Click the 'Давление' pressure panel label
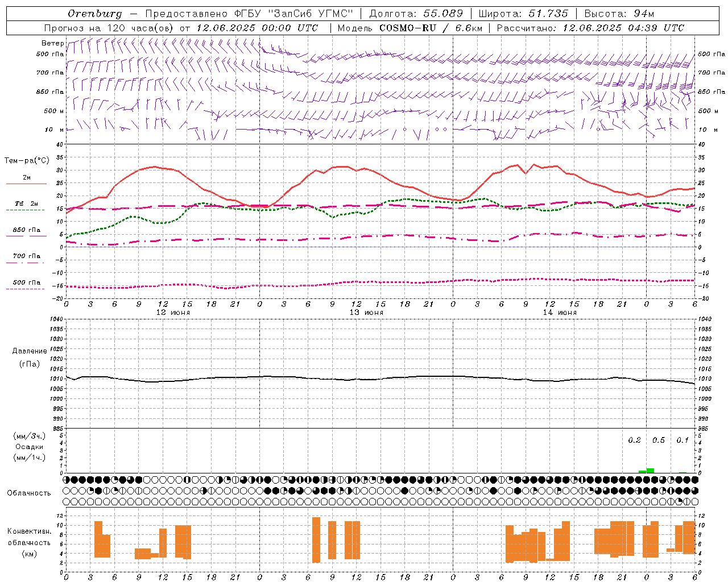 tap(30, 351)
